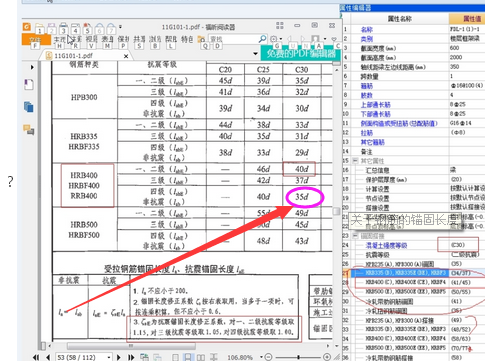
Task: Open the 表单 ribbon tab
Action: pos(107,39)
